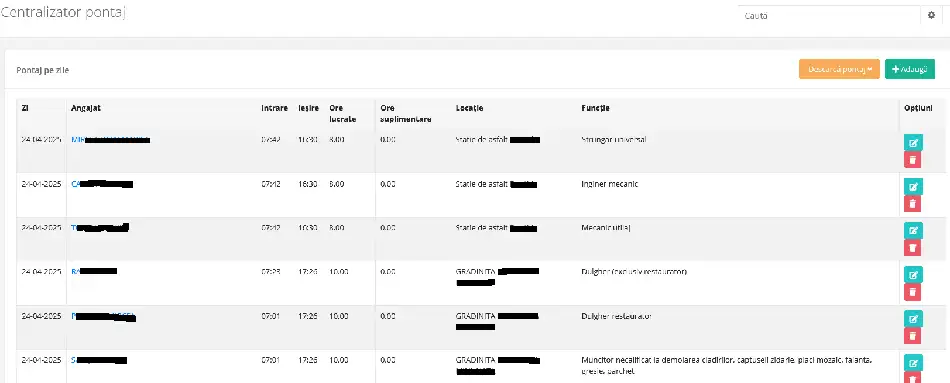Edit the Dulgher restaurator row entry
The height and width of the screenshot is (383, 950).
[912, 319]
